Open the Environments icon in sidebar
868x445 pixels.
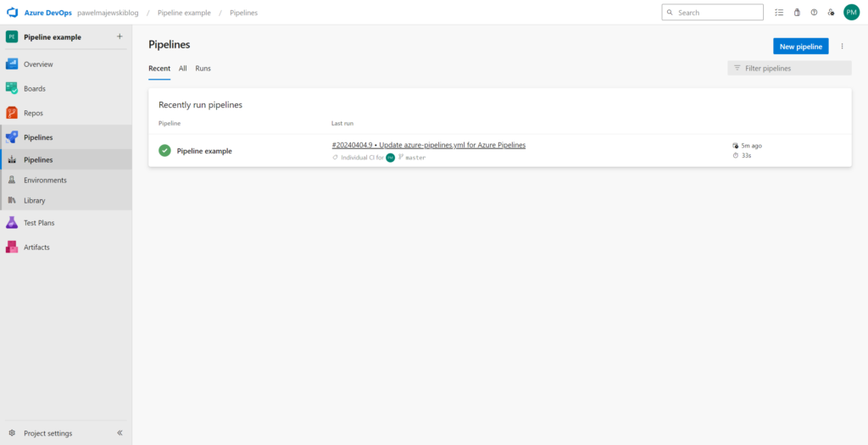12,181
